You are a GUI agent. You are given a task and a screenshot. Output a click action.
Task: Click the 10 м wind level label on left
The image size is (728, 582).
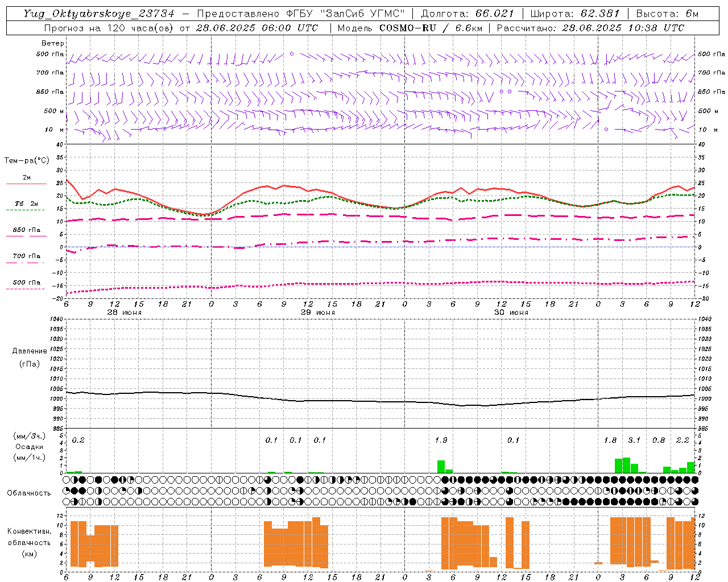click(x=54, y=130)
